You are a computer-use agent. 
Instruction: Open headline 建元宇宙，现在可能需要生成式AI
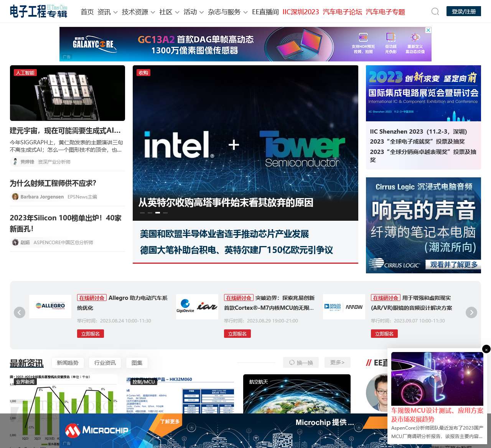point(65,131)
